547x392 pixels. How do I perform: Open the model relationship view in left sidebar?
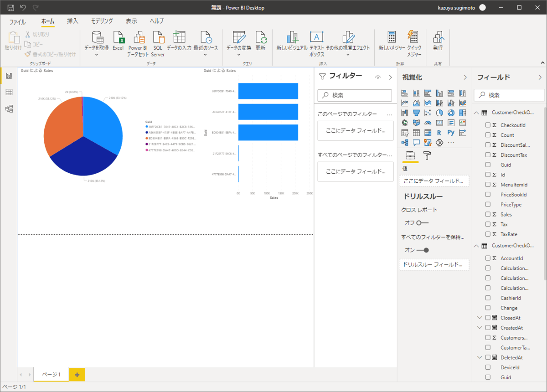tap(9, 108)
